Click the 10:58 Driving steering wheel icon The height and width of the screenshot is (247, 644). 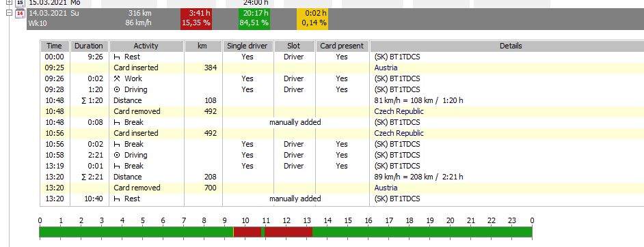pyautogui.click(x=117, y=155)
